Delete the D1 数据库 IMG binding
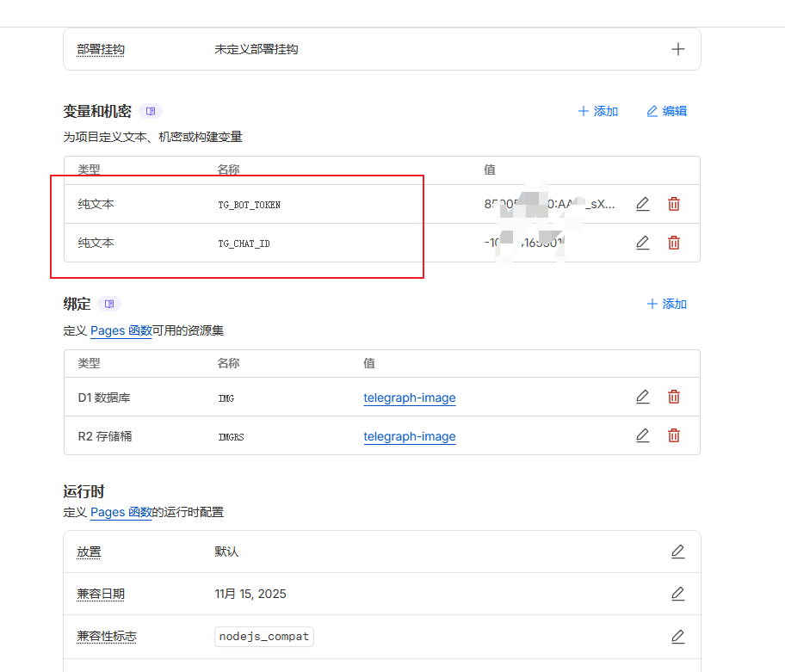 point(674,397)
